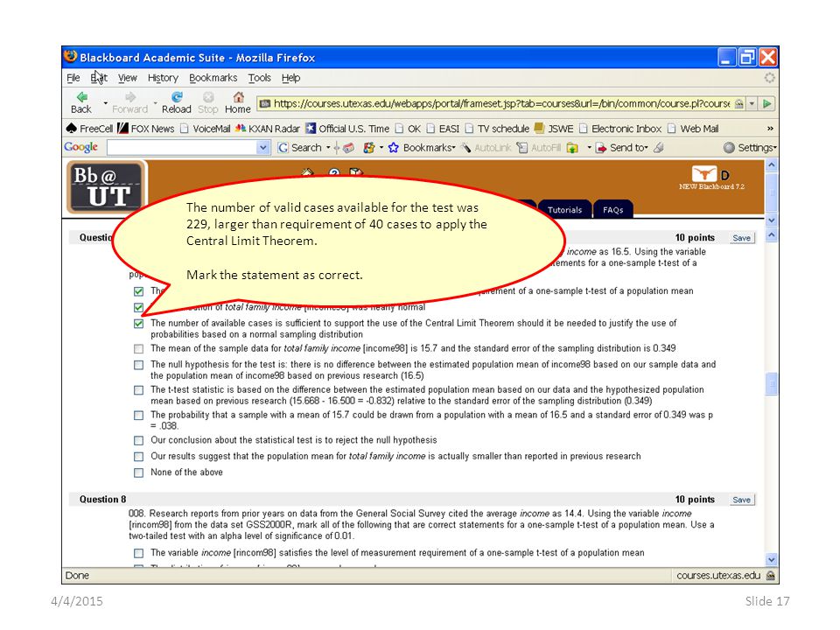Check the null hypothesis statement

pos(139,365)
